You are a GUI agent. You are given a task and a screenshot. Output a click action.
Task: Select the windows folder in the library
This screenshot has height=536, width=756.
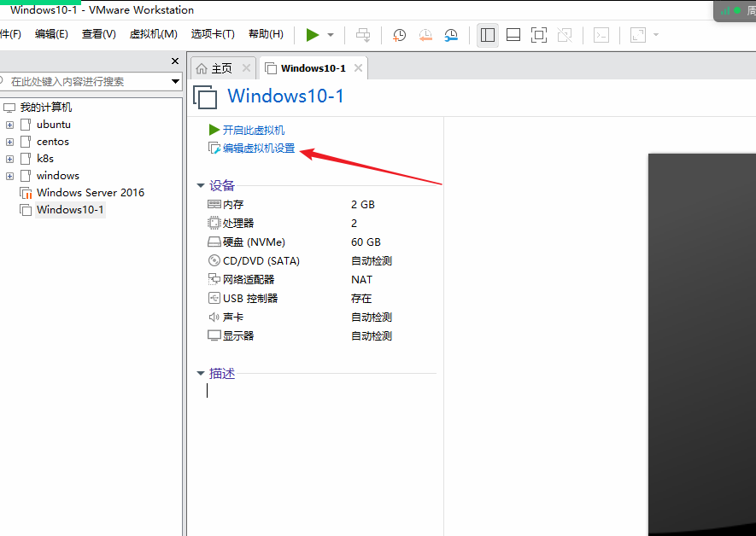point(57,175)
